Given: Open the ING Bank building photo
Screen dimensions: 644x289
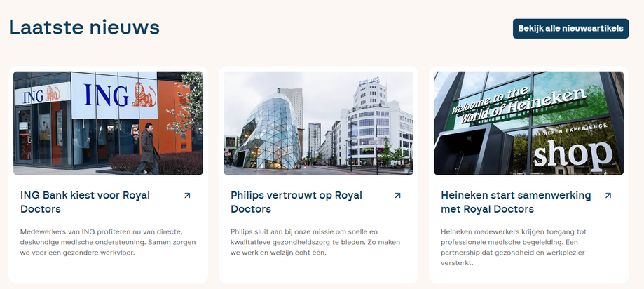Looking at the screenshot, I should [x=108, y=123].
